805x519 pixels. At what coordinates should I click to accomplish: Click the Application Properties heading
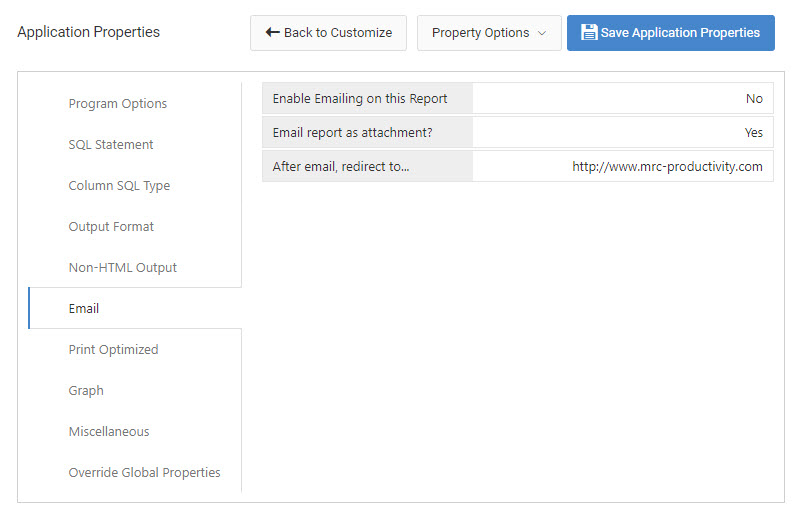click(x=88, y=32)
